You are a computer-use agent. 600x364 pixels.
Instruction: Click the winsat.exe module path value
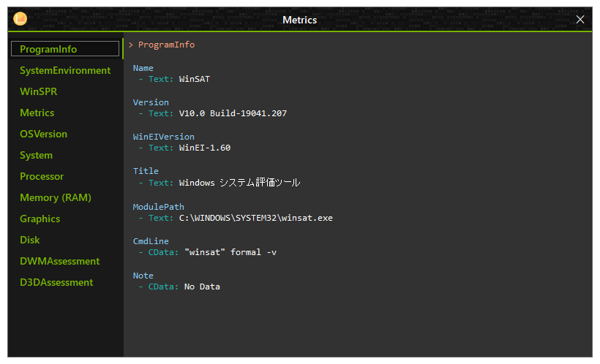[x=255, y=218]
